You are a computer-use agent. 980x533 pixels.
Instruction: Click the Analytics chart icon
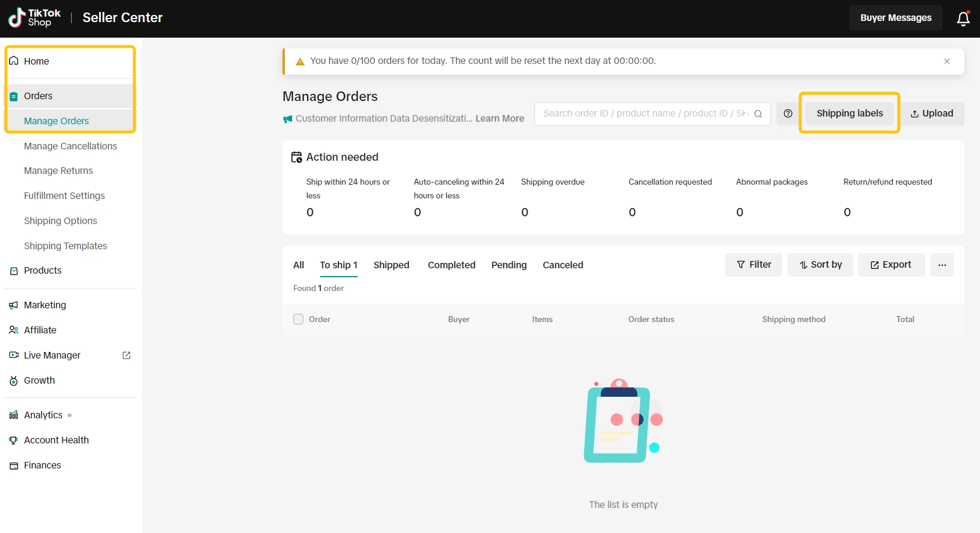click(x=14, y=415)
